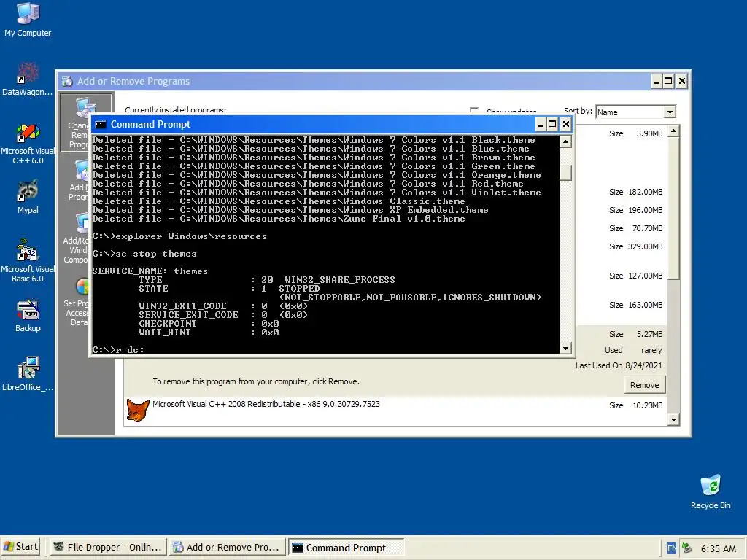Select Add New Programs sidebar button

coord(79,181)
